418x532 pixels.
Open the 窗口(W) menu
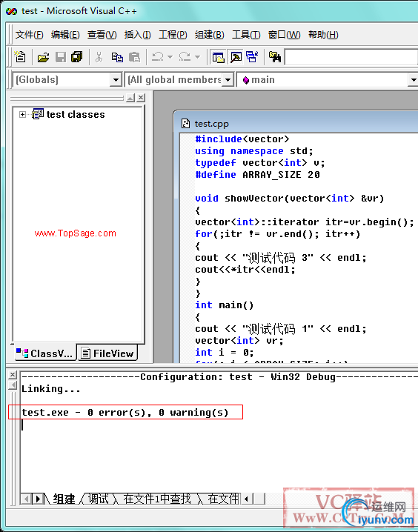coord(284,35)
